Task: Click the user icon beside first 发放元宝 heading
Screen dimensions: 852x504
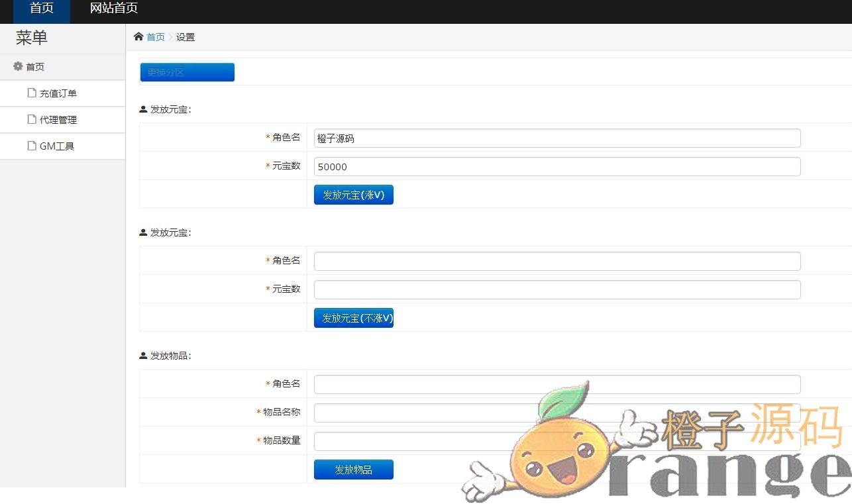Action: click(x=143, y=109)
